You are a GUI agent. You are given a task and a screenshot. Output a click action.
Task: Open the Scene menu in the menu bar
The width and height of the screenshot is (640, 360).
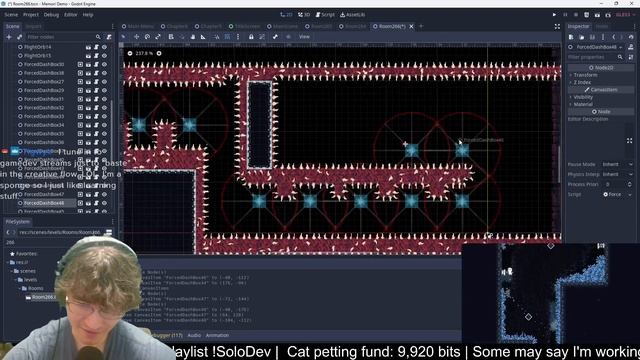tap(11, 15)
